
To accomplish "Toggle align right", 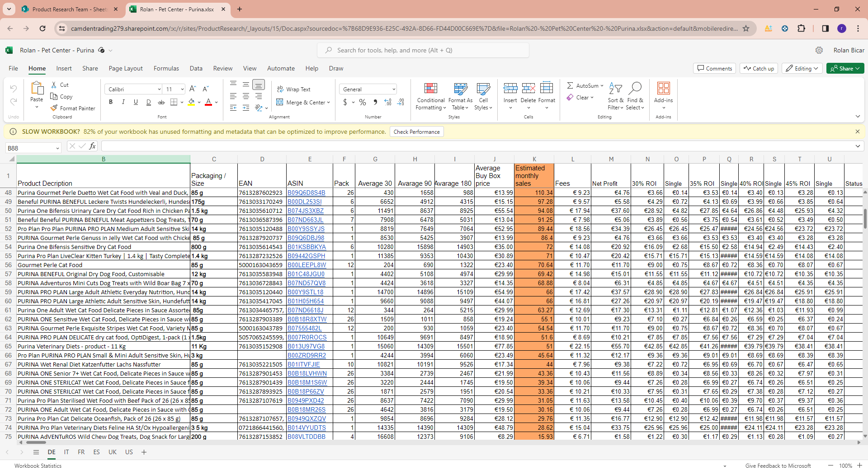I will 258,96.
